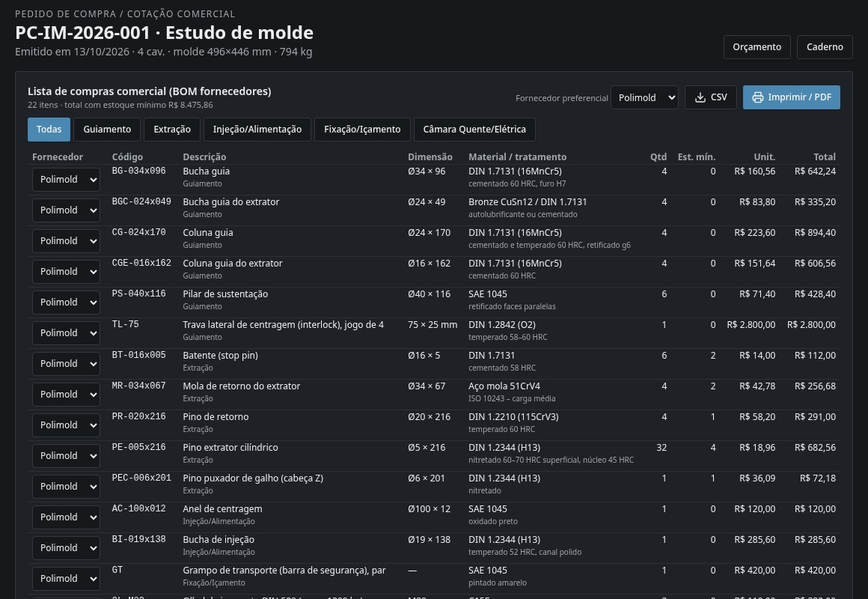
Task: Open supplier dropdown for Bucha guia do extrator
Action: point(66,210)
